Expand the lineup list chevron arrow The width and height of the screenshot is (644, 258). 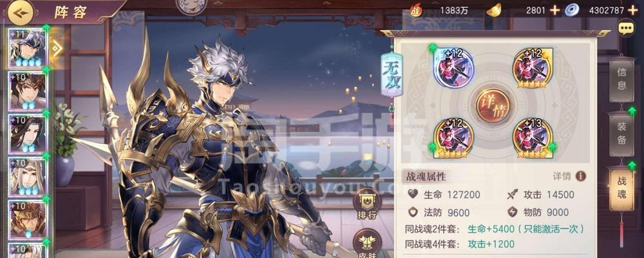(57, 49)
